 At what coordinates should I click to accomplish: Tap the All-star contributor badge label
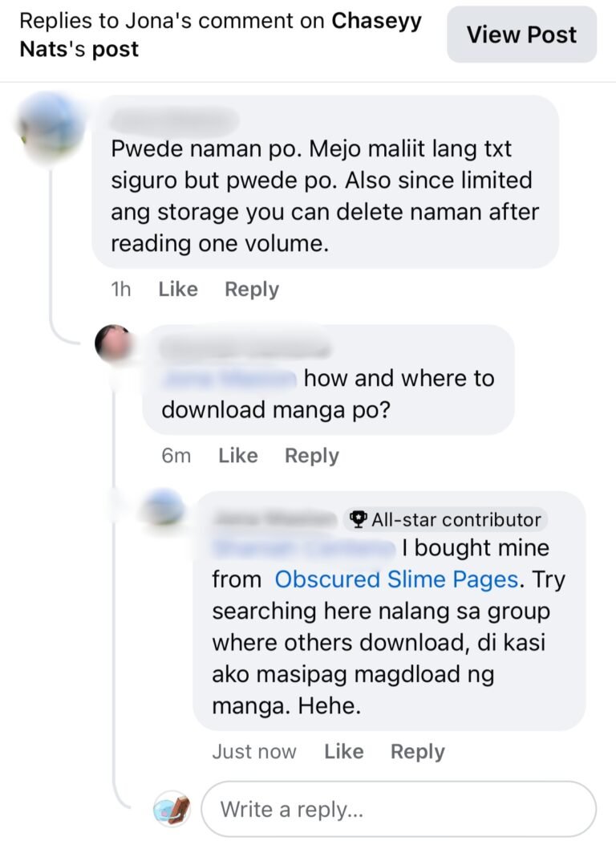click(445, 519)
